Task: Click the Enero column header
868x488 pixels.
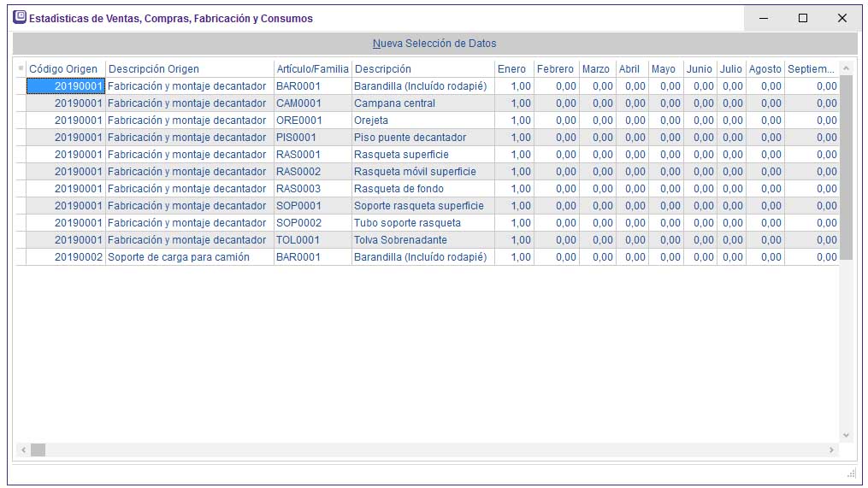Action: [512, 69]
